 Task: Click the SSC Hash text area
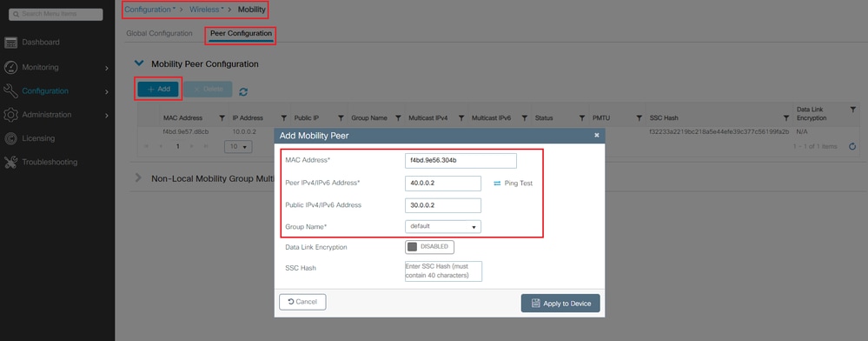coord(443,271)
